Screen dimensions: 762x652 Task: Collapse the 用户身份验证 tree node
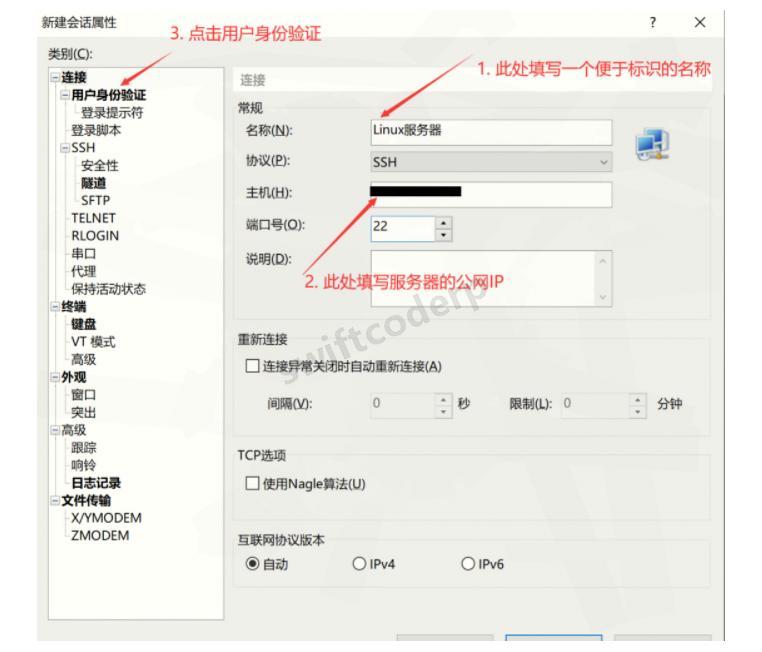tap(65, 95)
